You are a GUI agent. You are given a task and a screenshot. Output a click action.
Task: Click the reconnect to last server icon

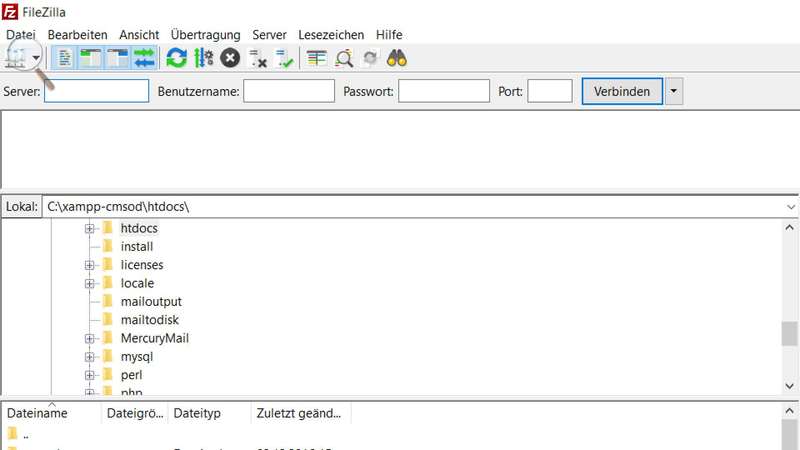(x=284, y=58)
